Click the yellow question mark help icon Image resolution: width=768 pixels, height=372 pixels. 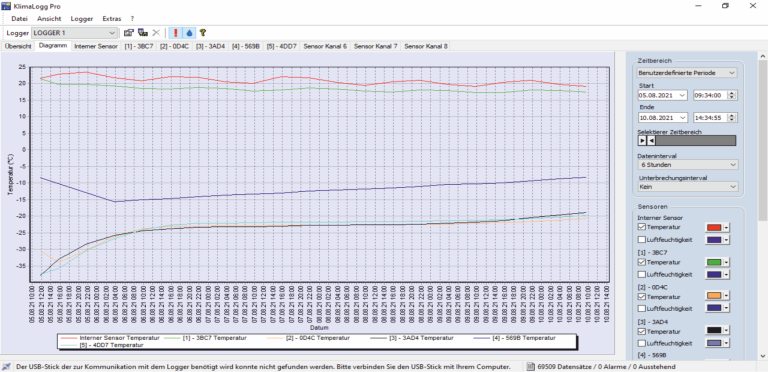click(x=202, y=33)
